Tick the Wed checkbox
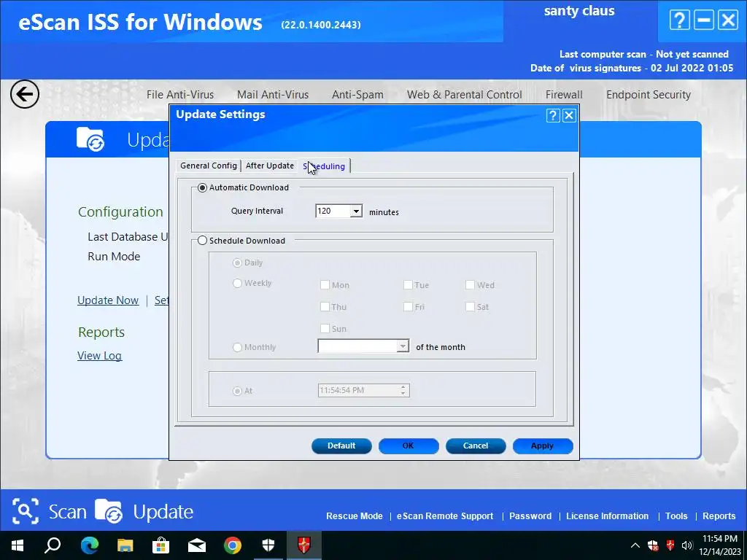The width and height of the screenshot is (747, 560). [470, 285]
